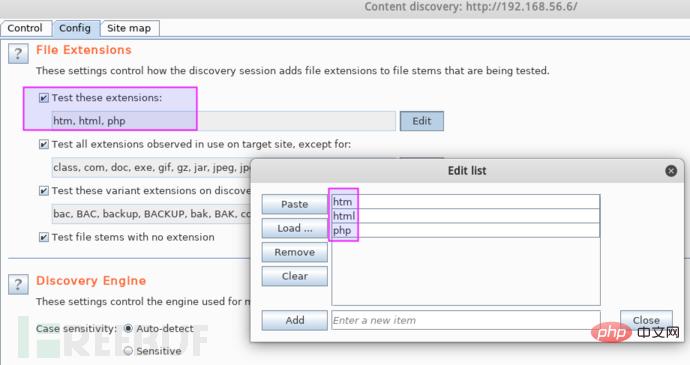
Task: Open the Site map tab
Action: [x=129, y=28]
